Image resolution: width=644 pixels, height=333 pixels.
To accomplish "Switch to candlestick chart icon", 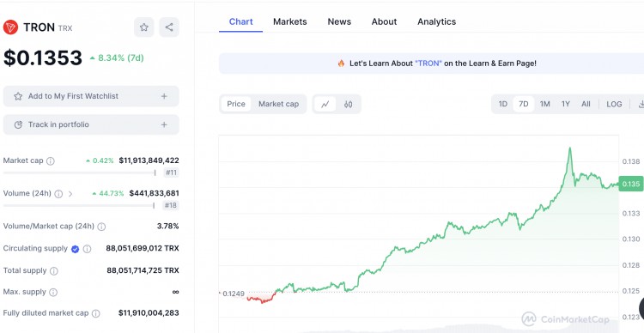I will click(349, 105).
